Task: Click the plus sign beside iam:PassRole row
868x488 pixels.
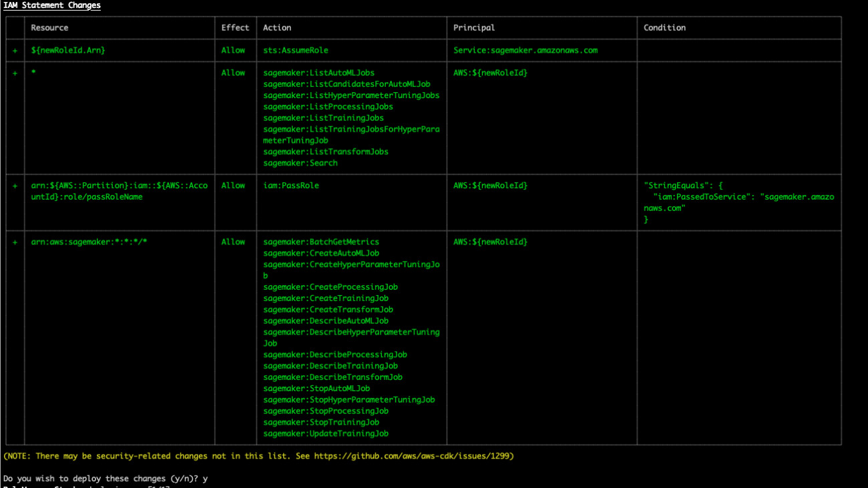Action: click(x=15, y=186)
